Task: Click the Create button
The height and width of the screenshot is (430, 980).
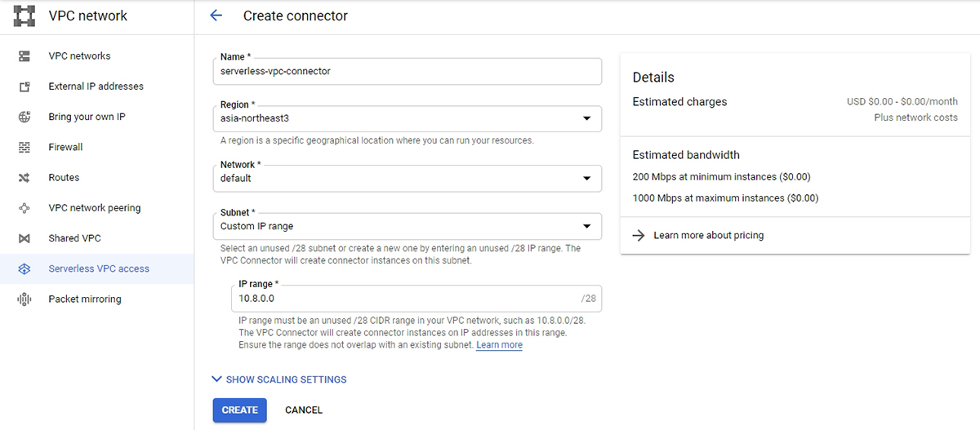Action: [x=240, y=410]
